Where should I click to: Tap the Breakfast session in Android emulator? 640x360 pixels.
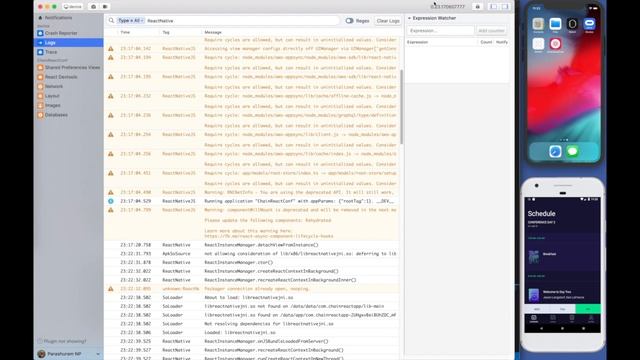tap(562, 256)
